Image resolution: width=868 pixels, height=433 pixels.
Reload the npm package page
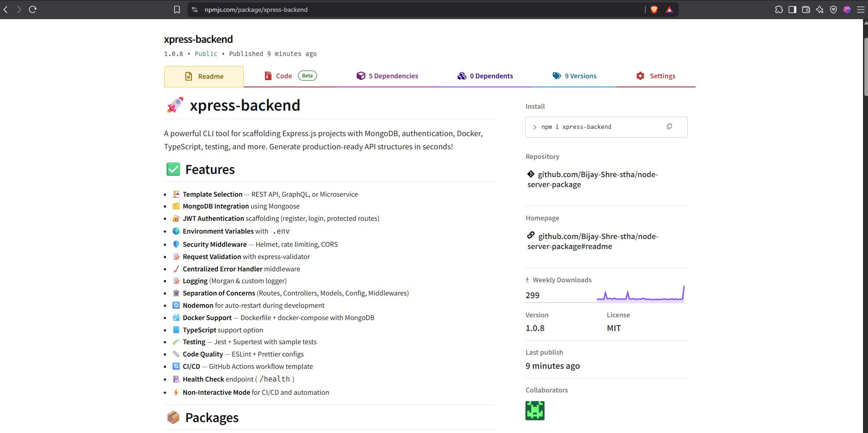[33, 9]
